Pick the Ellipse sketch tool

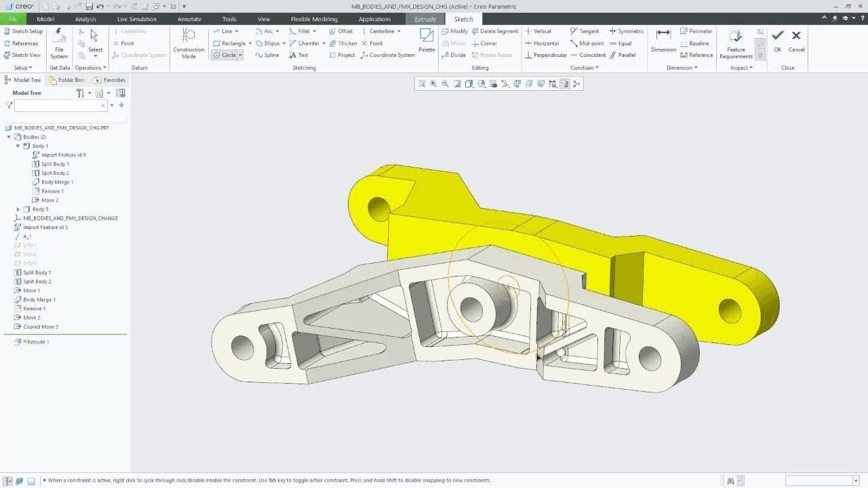(x=268, y=43)
